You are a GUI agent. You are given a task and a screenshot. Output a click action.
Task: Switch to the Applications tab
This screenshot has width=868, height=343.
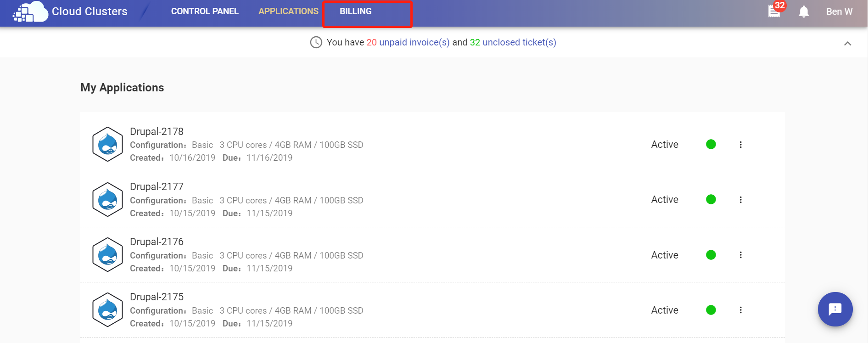coord(288,11)
